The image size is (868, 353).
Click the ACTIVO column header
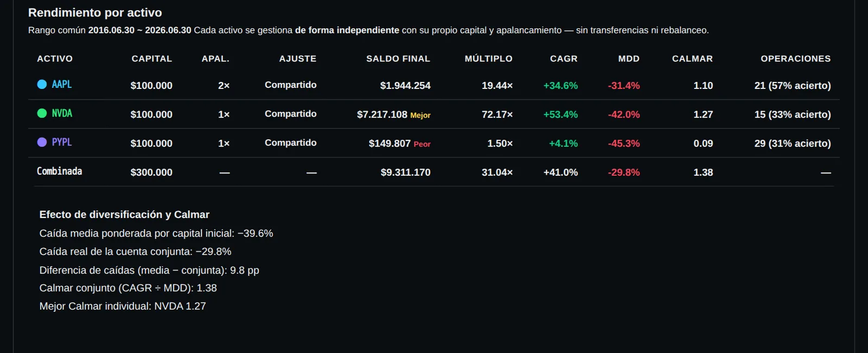tap(55, 59)
